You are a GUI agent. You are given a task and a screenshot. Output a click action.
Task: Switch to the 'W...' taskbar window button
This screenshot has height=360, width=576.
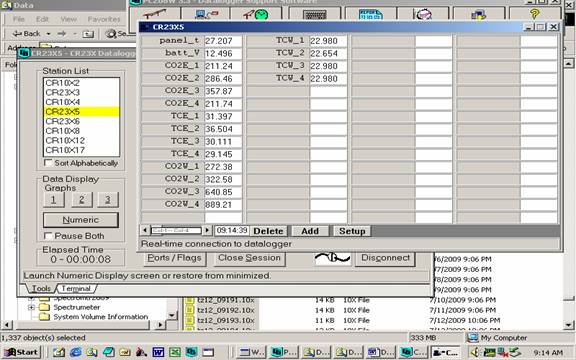click(251, 352)
